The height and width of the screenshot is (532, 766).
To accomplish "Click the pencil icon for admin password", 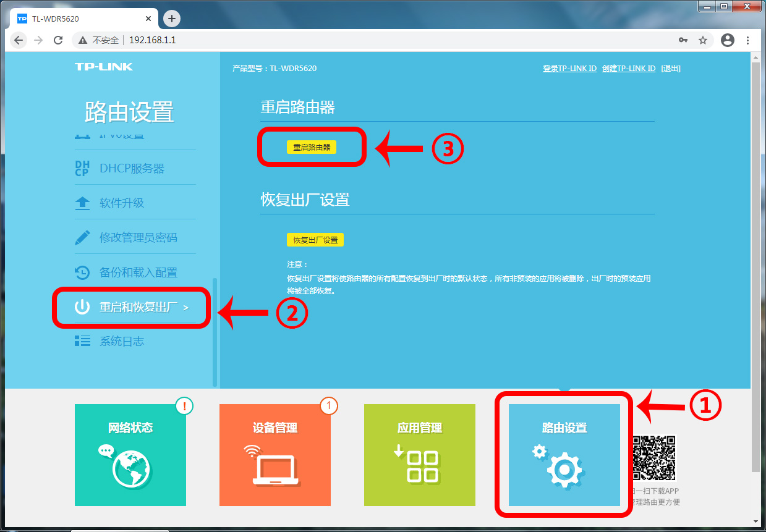I will 82,238.
